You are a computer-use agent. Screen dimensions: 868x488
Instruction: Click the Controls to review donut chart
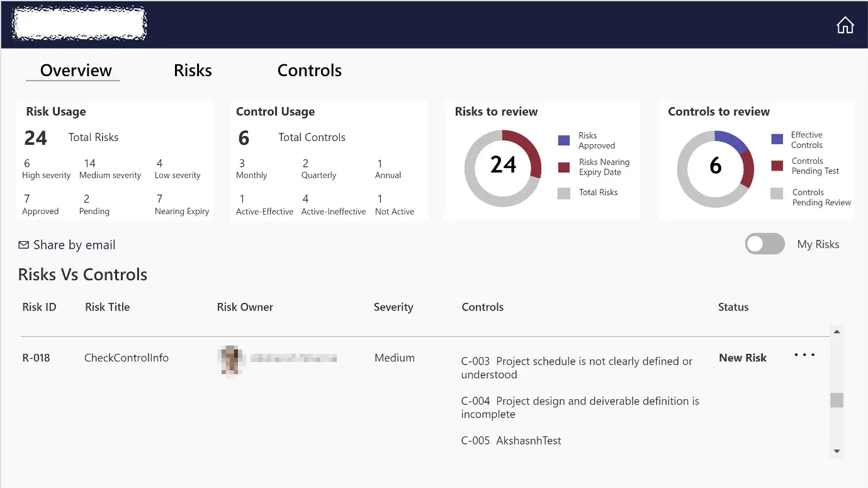pyautogui.click(x=716, y=169)
